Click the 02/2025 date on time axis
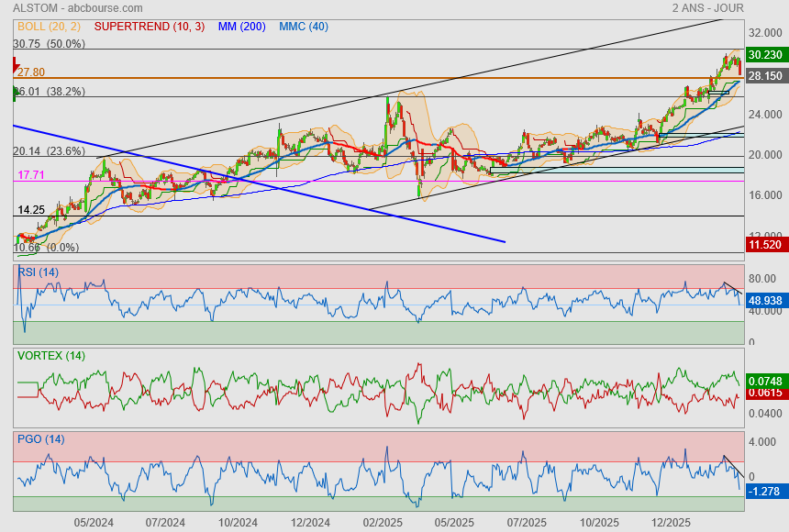 coord(383,523)
